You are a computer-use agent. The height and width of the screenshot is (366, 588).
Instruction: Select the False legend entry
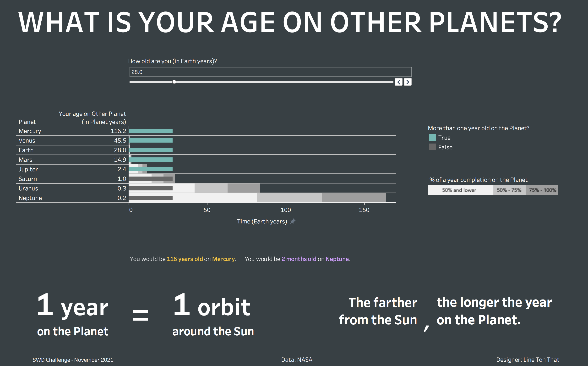[x=446, y=147]
